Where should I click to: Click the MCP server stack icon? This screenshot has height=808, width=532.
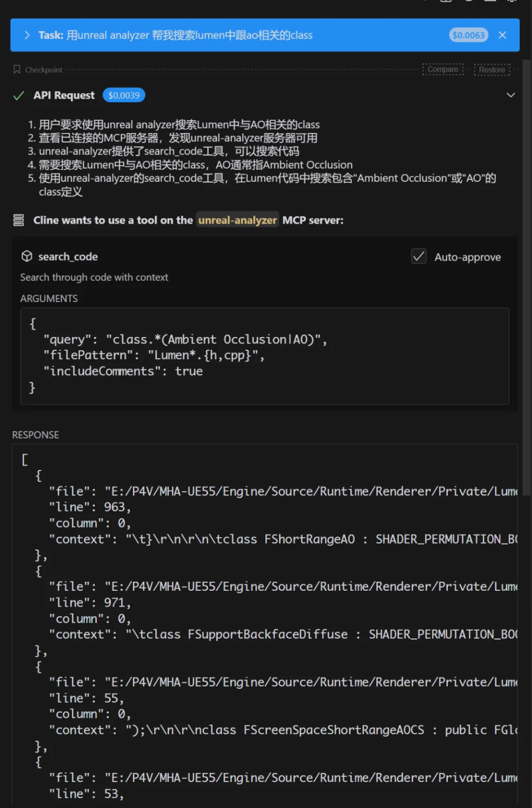(19, 220)
